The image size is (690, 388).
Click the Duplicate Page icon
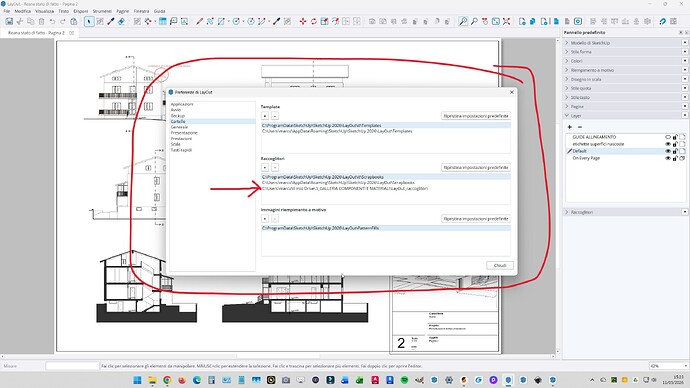point(533,21)
